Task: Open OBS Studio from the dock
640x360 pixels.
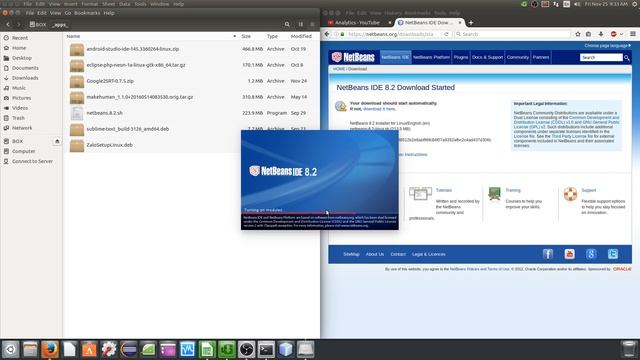Action: [247, 349]
